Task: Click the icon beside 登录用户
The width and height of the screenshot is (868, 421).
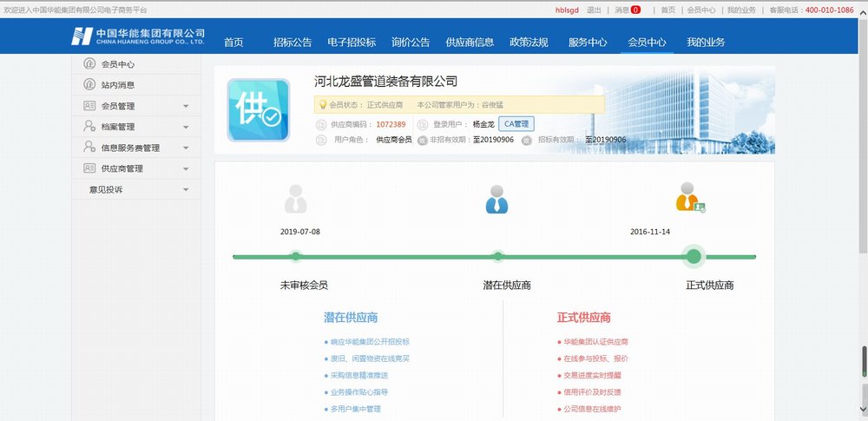Action: pos(423,125)
